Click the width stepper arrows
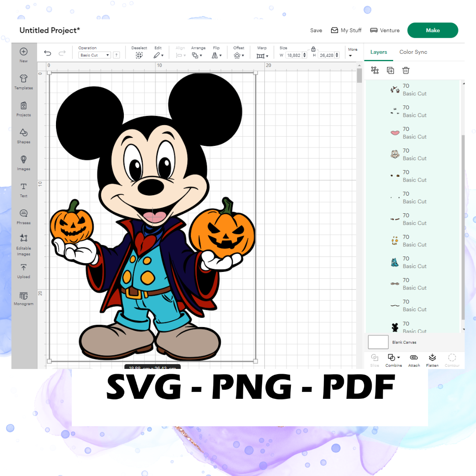 click(305, 55)
